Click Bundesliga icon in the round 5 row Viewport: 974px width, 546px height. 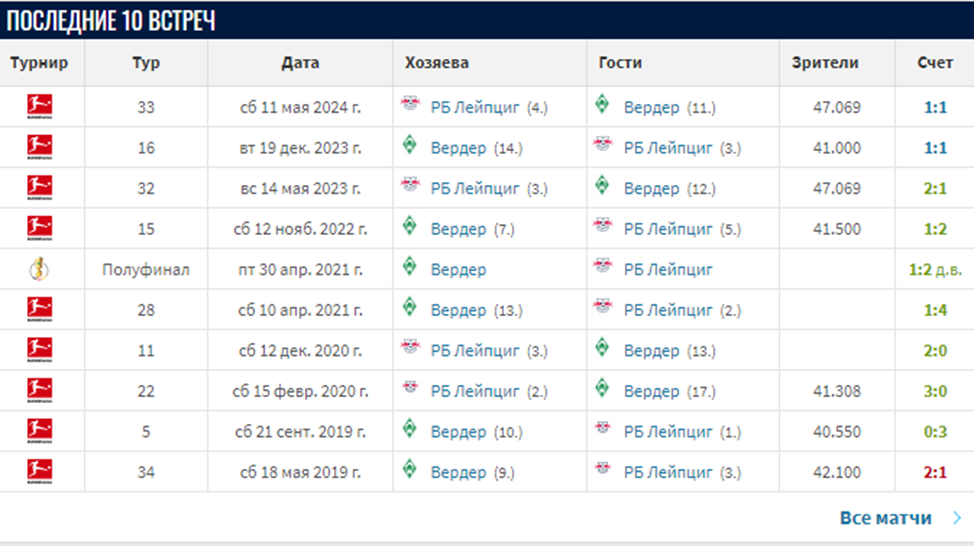[40, 431]
